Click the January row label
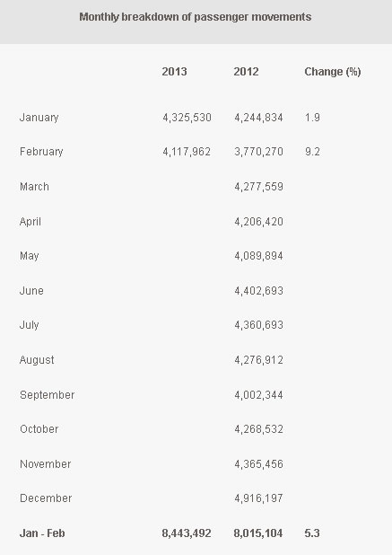This screenshot has width=392, height=555. tap(39, 118)
